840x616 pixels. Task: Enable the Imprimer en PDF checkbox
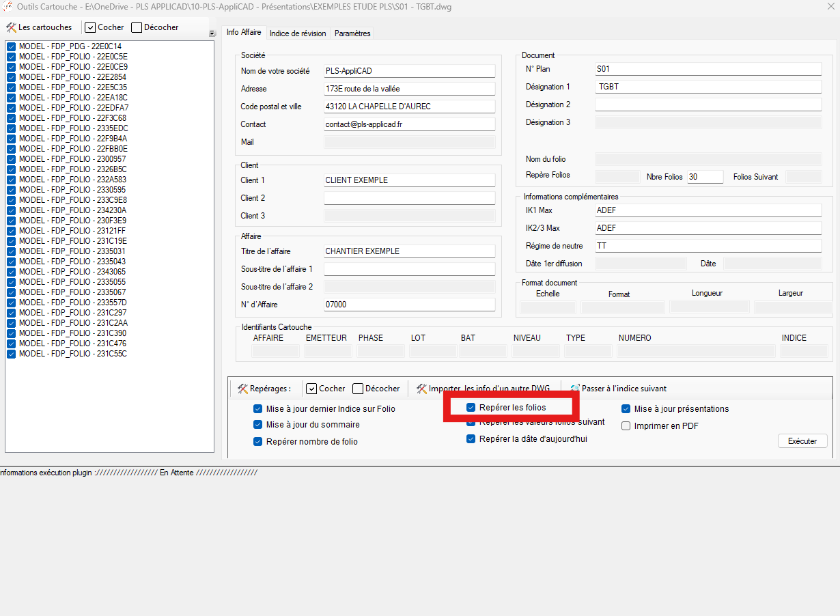(626, 426)
